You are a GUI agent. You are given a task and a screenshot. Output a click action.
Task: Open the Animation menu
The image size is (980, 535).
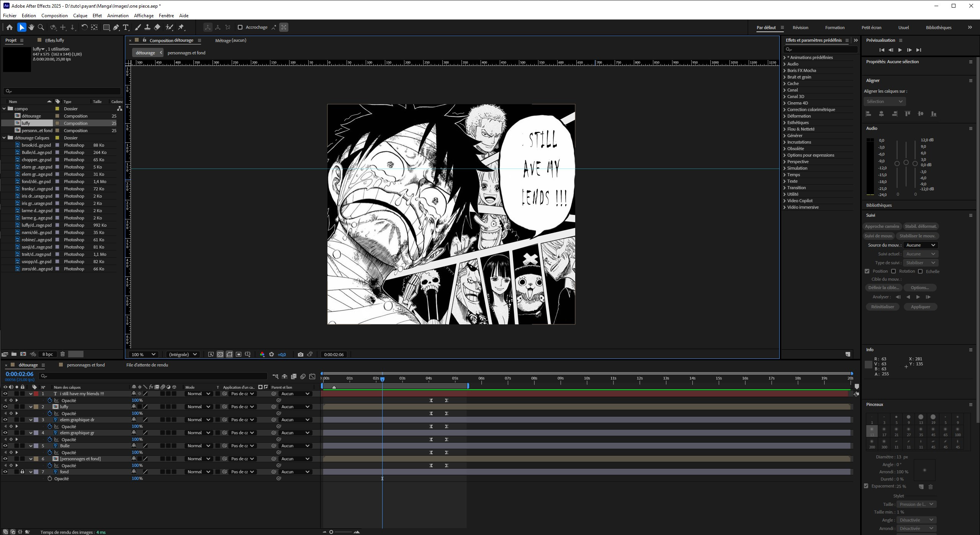tap(118, 16)
